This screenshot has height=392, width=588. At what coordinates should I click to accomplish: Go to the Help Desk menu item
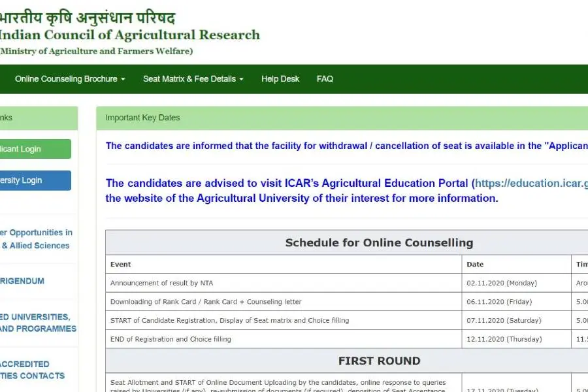pos(280,79)
